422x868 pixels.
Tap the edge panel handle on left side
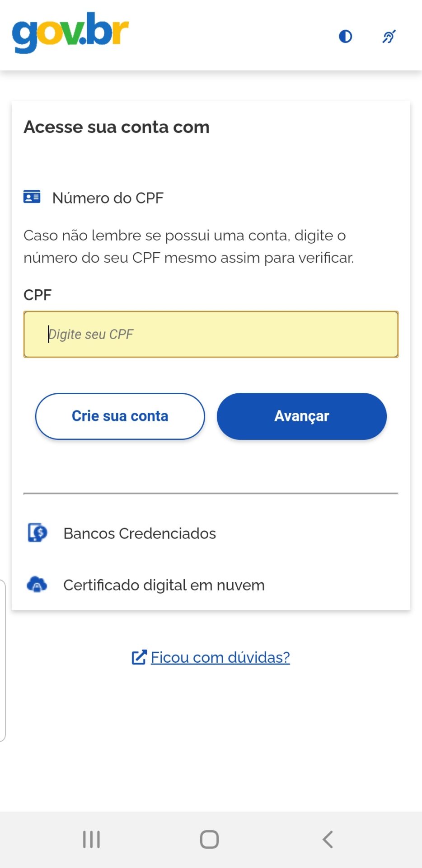click(x=3, y=660)
